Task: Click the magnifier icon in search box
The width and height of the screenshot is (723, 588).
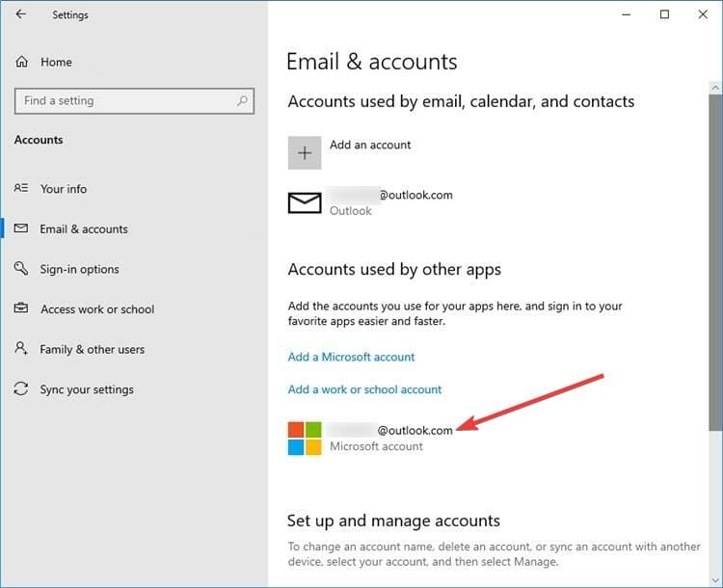Action: click(242, 100)
